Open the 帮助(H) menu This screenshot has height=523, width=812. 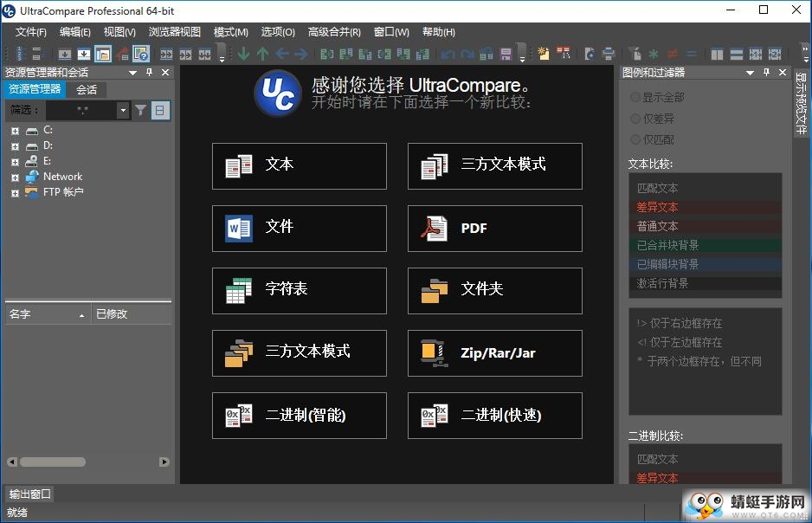(439, 32)
